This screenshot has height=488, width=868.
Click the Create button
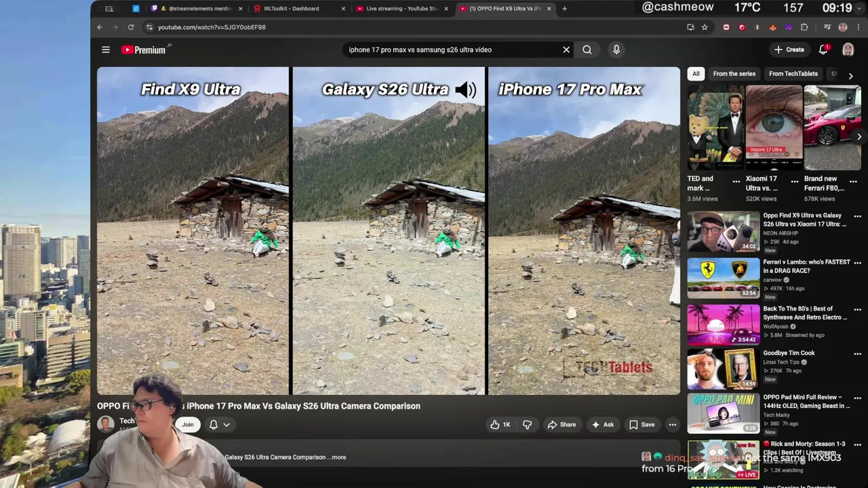click(x=789, y=49)
